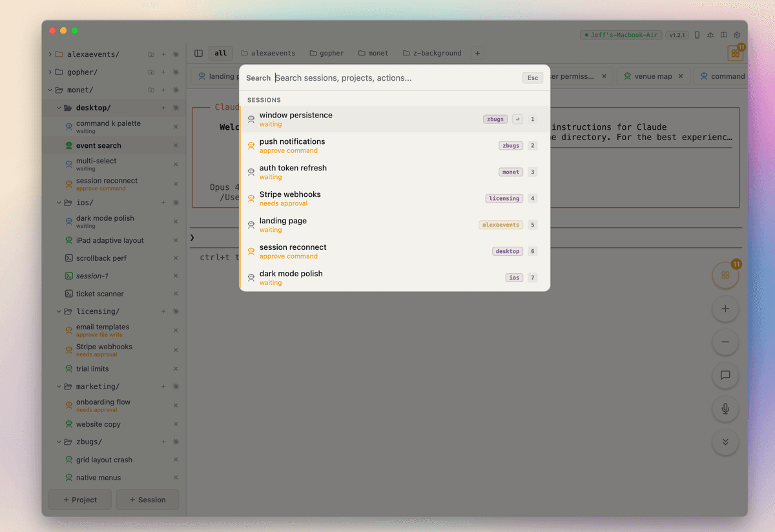Click the + Project button
Screen dimensions: 775x532
pyautogui.click(x=79, y=499)
